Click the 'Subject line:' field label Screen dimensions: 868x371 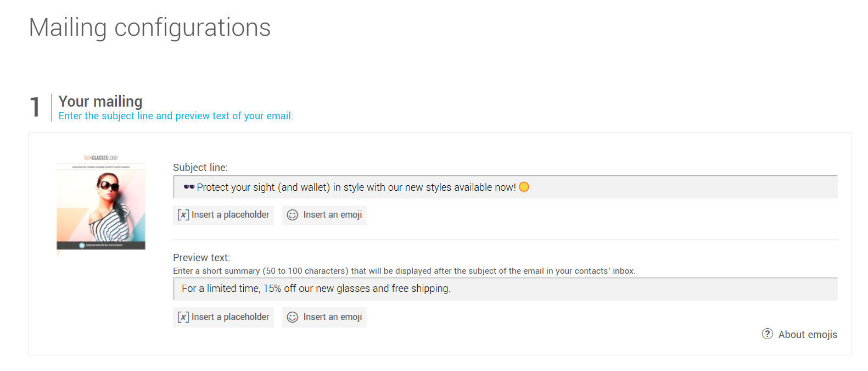coord(200,168)
